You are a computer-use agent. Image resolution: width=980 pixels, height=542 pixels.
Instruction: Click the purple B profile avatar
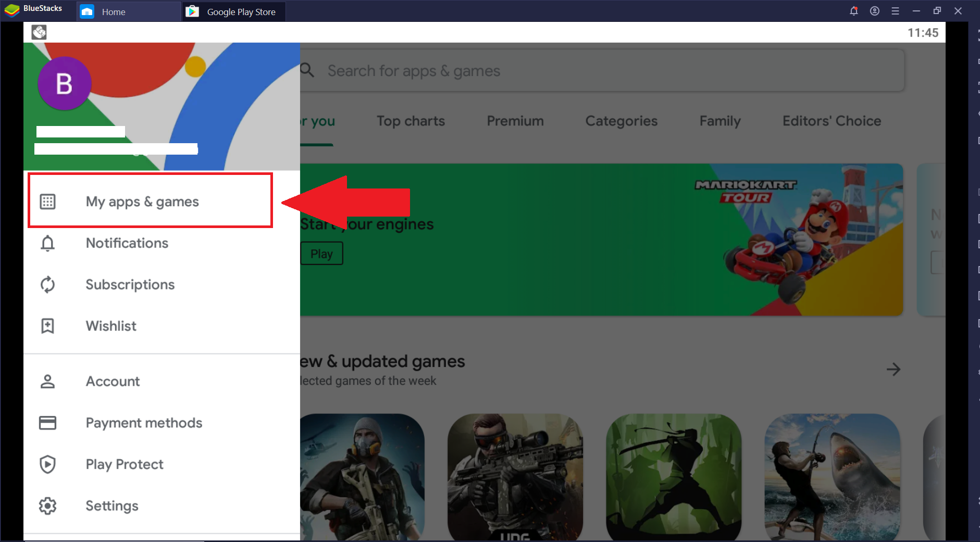click(x=65, y=83)
